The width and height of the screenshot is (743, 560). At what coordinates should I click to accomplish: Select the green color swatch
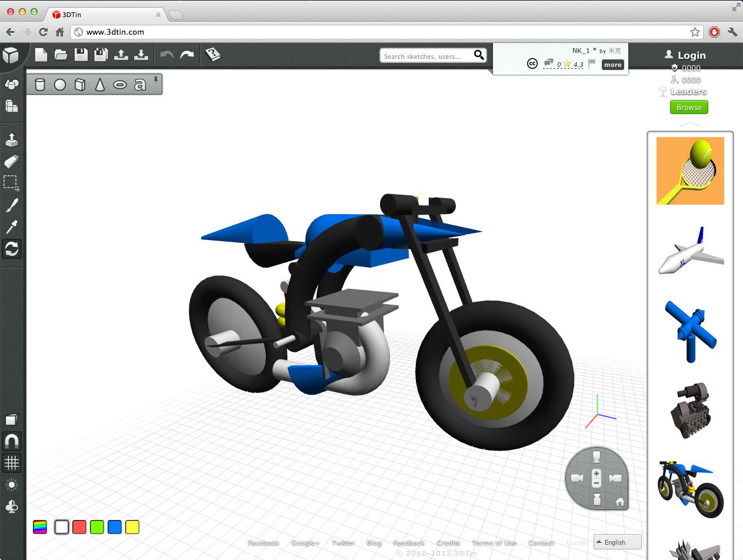pyautogui.click(x=97, y=527)
